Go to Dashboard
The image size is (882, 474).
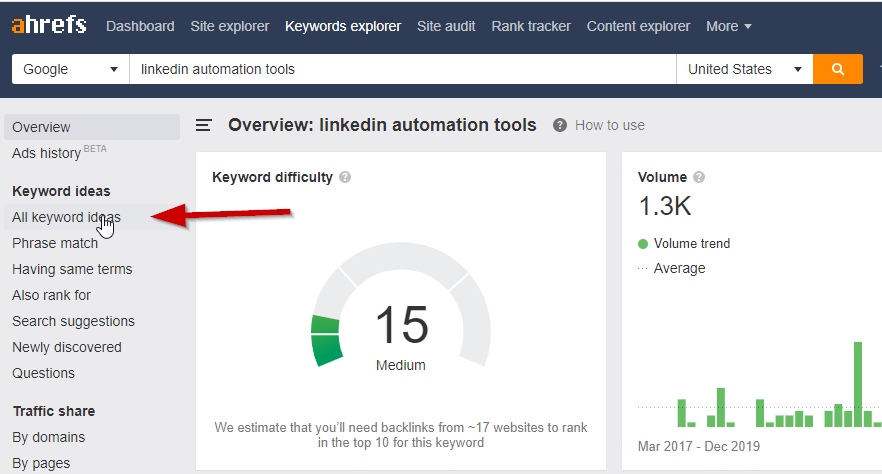pyautogui.click(x=140, y=26)
